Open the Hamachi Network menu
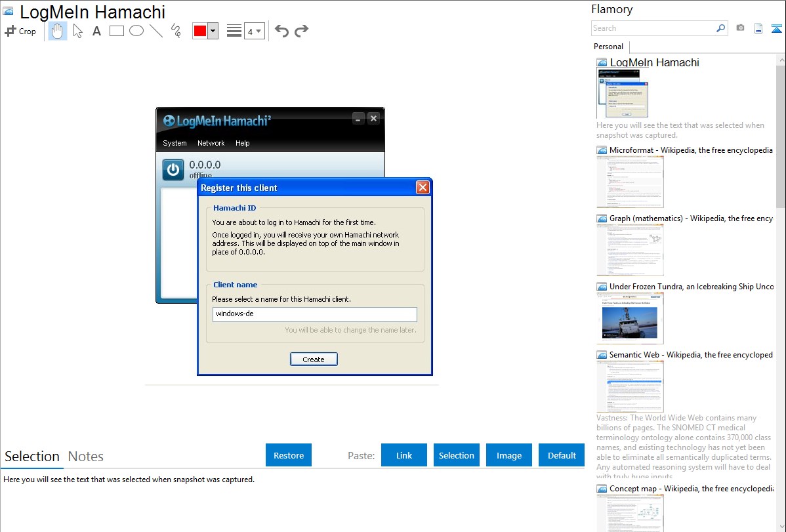The height and width of the screenshot is (532, 786). tap(211, 143)
